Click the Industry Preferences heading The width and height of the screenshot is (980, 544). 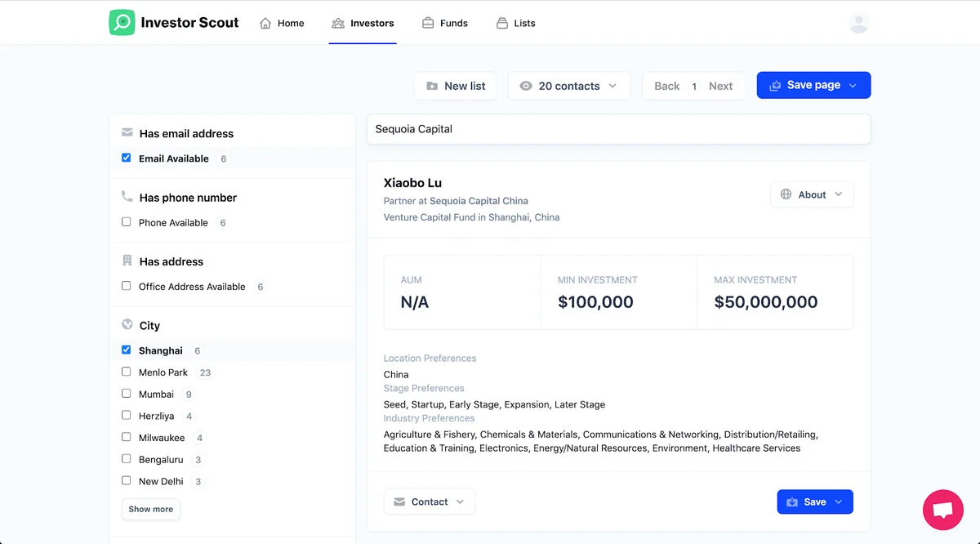point(430,418)
